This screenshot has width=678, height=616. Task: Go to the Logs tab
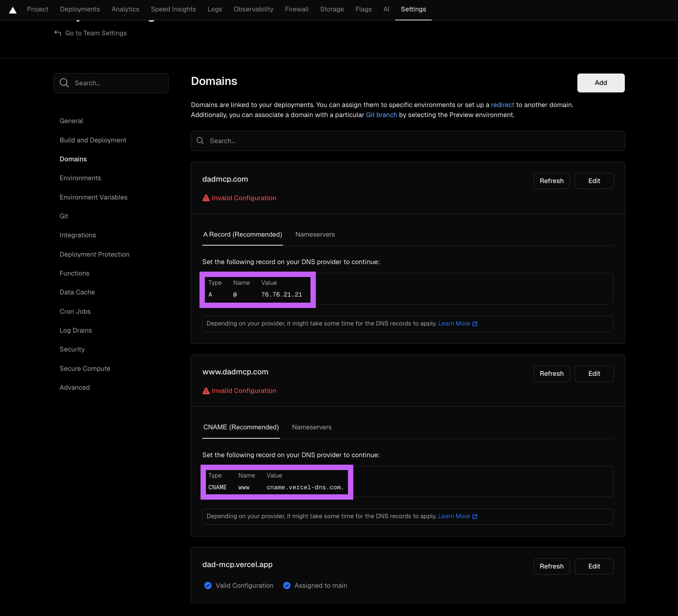tap(215, 9)
